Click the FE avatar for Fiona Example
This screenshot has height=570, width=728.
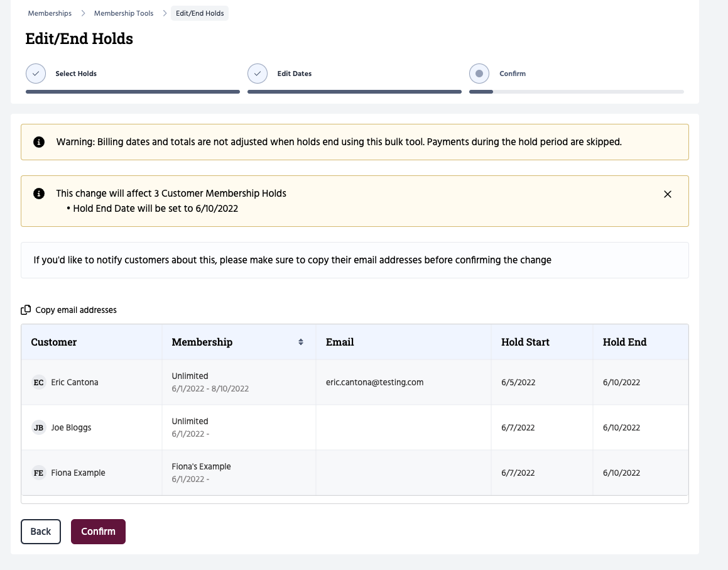39,473
